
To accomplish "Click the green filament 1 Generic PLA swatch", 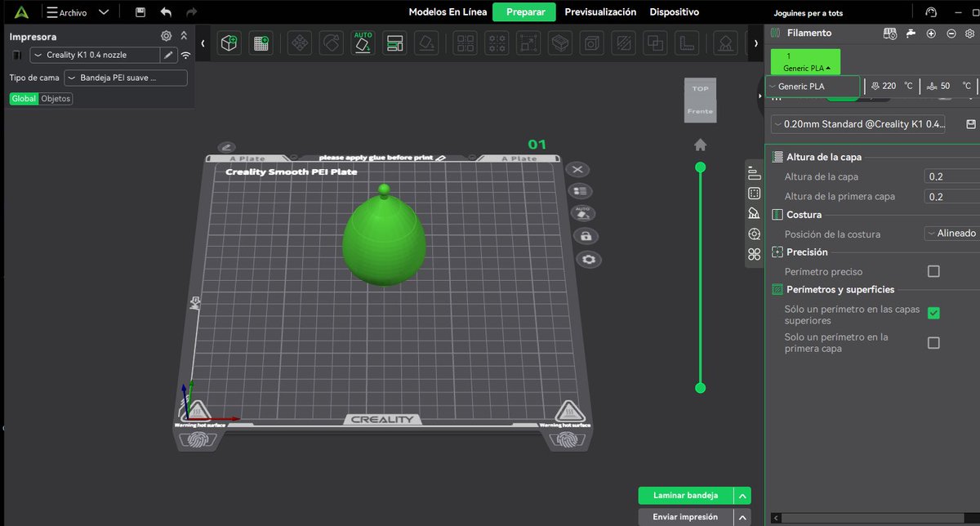I will coord(805,62).
